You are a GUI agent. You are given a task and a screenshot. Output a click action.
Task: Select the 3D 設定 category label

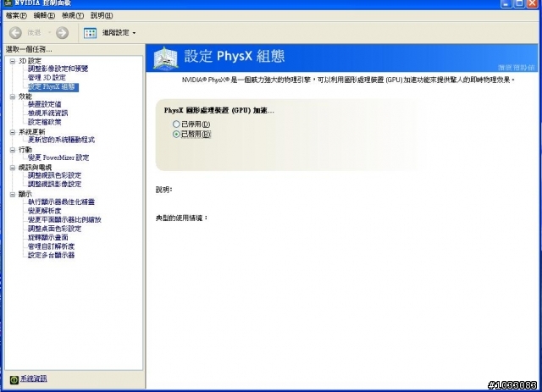(30, 61)
